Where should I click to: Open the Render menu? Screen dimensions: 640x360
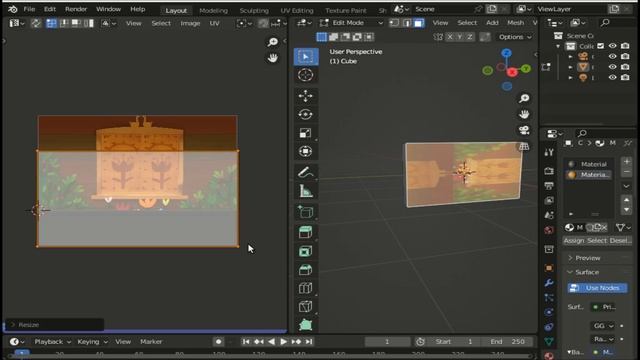click(76, 9)
